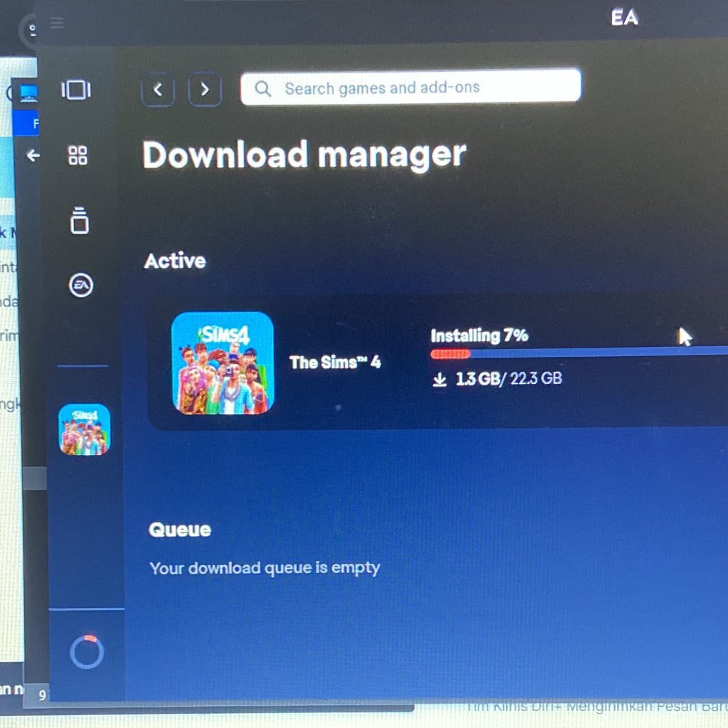
Task: Click the Active section heading
Action: [x=175, y=261]
